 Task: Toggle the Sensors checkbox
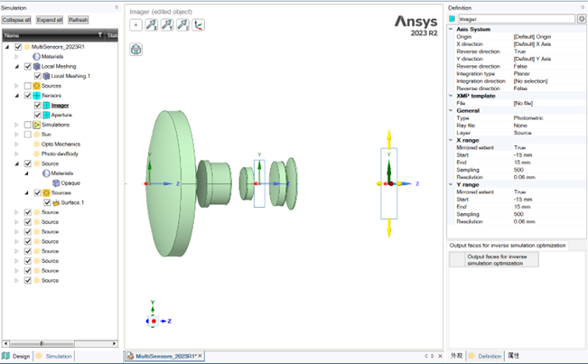(28, 96)
